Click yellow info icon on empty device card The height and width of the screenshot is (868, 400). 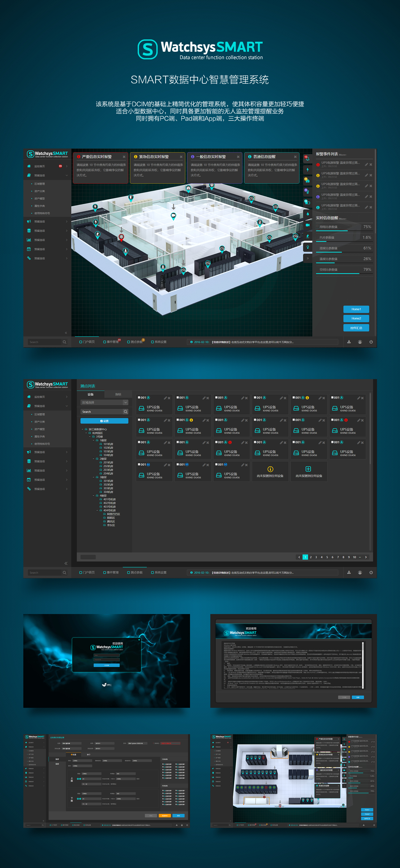tap(270, 469)
